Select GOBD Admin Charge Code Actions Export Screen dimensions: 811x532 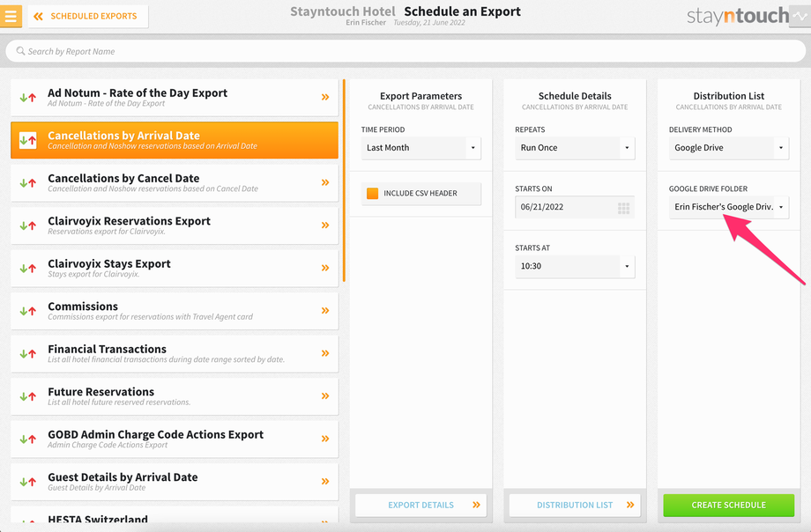pyautogui.click(x=175, y=439)
